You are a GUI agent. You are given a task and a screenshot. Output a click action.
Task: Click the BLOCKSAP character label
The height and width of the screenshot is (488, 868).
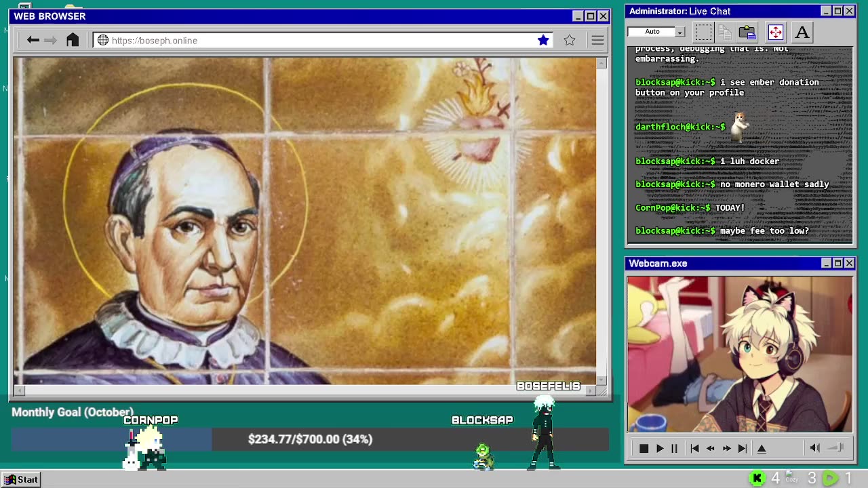coord(482,420)
